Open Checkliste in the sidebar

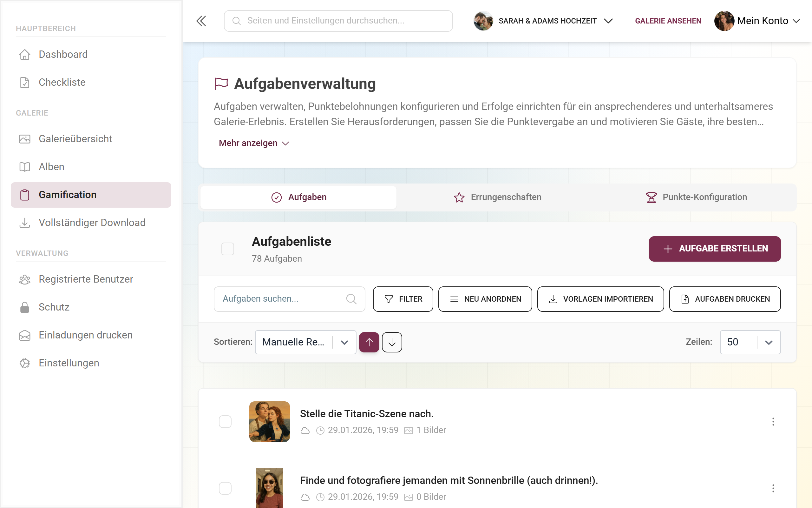tap(91, 82)
